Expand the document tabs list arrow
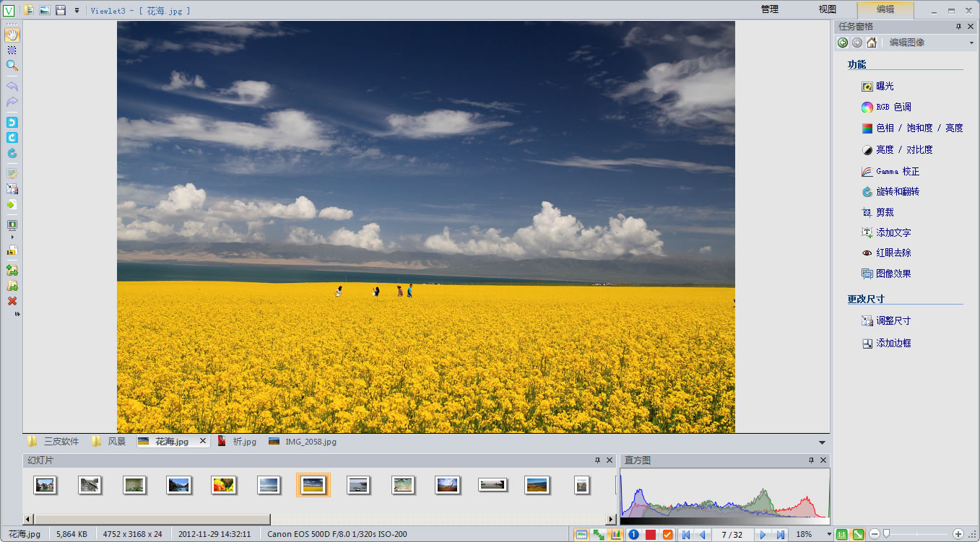 click(x=822, y=442)
